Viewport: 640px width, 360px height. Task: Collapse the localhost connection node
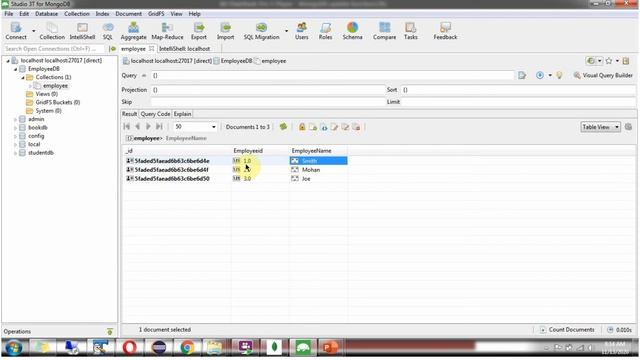[8, 61]
